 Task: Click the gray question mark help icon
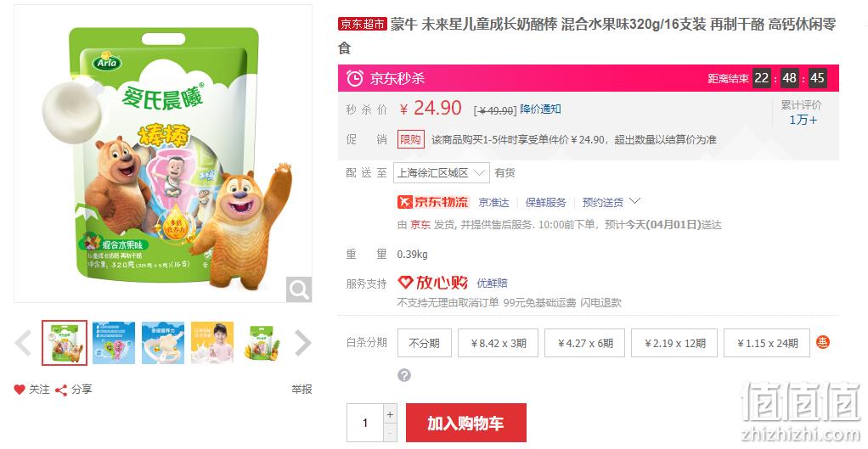point(404,375)
